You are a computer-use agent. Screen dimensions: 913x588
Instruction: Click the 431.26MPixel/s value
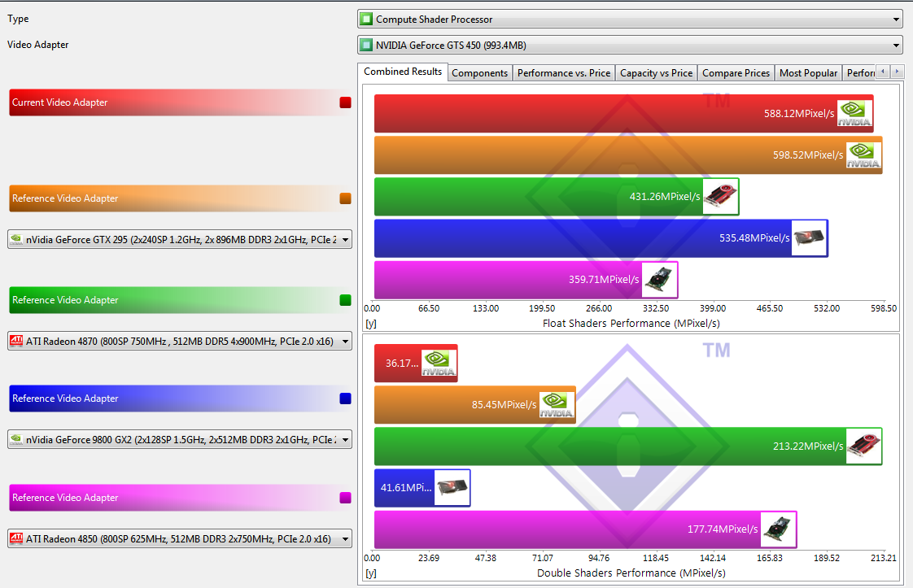click(x=665, y=197)
